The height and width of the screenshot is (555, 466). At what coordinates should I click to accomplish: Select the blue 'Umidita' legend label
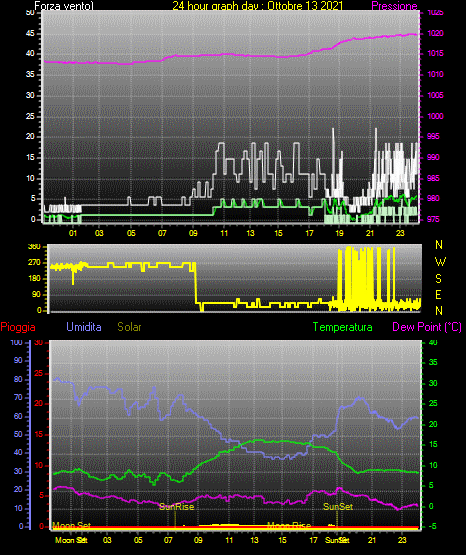point(84,327)
